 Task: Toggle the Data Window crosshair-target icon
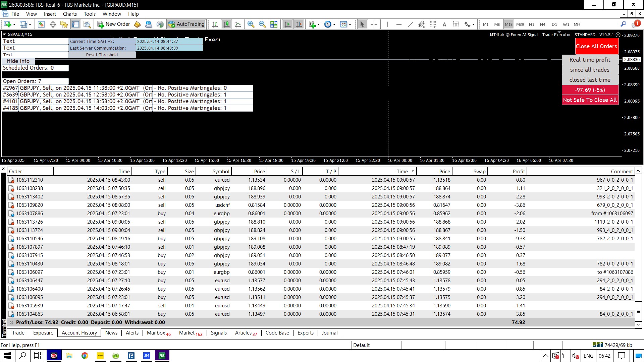click(53, 24)
